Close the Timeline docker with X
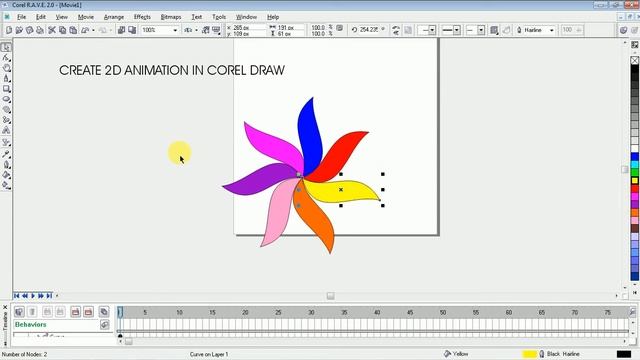The width and height of the screenshot is (640, 360). coord(5,307)
